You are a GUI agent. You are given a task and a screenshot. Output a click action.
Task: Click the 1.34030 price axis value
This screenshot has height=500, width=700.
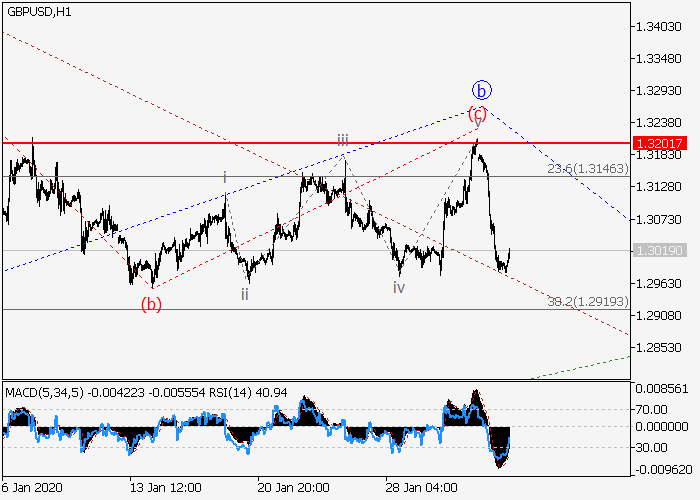point(662,27)
